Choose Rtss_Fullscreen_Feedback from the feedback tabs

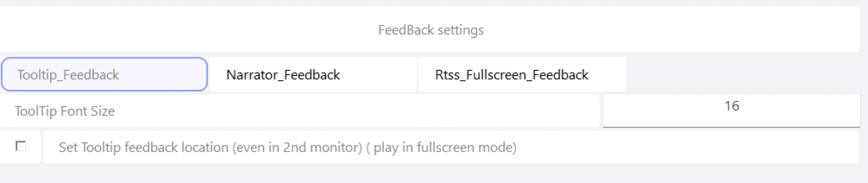pyautogui.click(x=521, y=75)
